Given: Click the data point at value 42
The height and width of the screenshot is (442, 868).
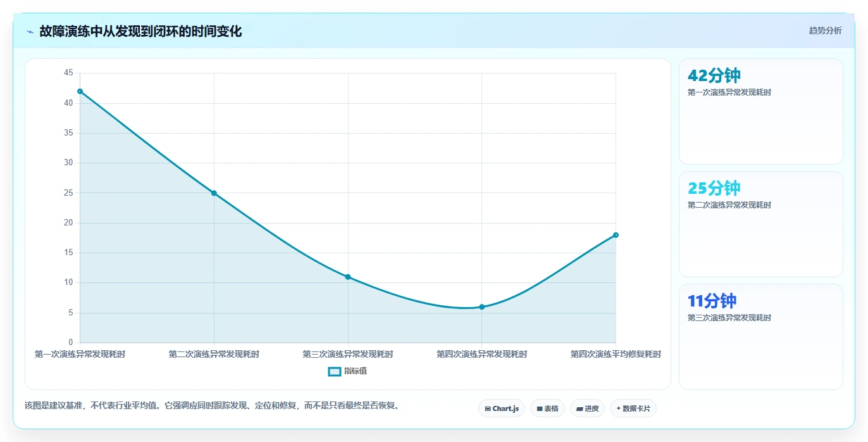Looking at the screenshot, I should [x=80, y=91].
